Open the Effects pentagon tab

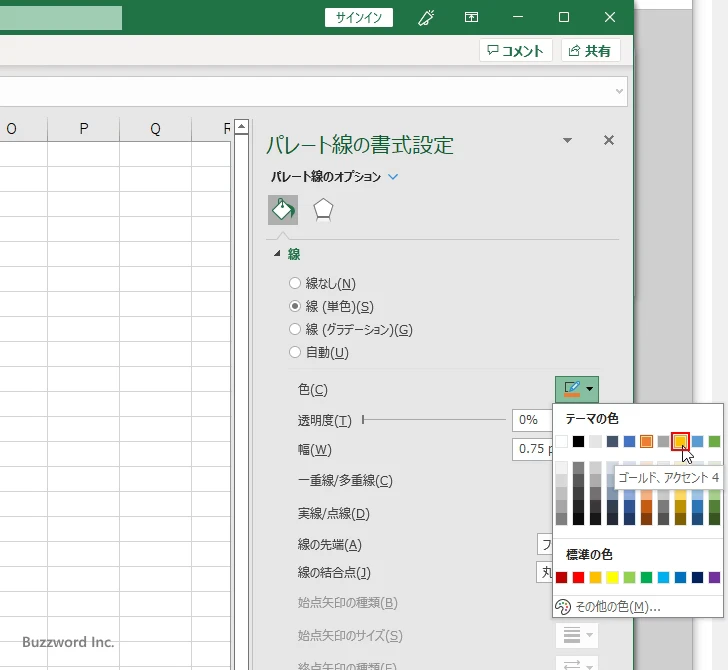coord(323,210)
